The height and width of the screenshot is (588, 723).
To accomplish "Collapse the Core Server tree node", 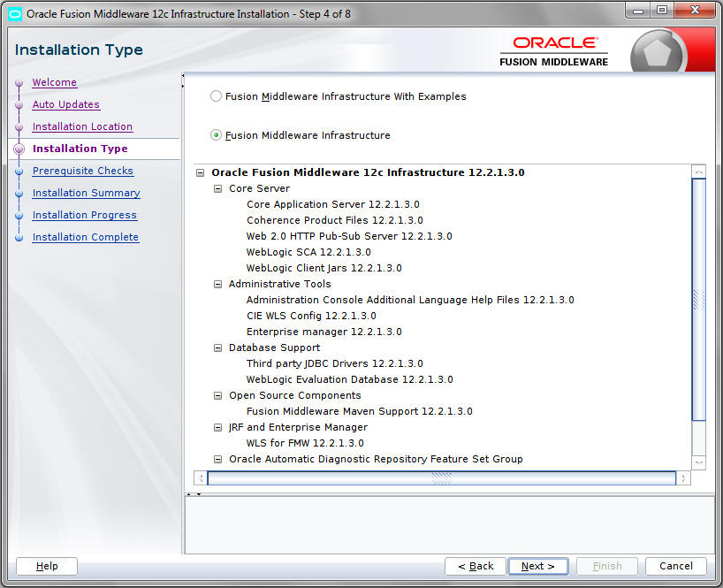I will pos(217,188).
